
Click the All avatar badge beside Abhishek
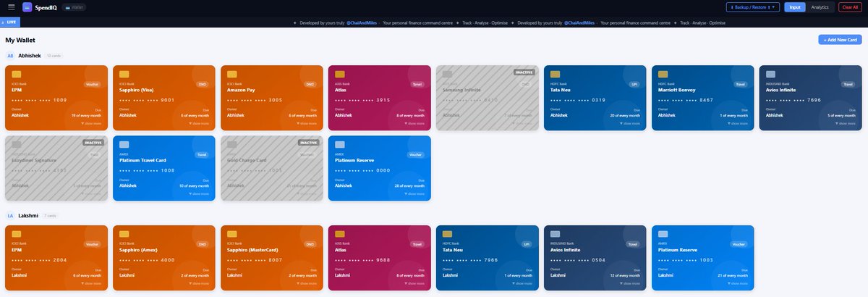click(x=10, y=55)
